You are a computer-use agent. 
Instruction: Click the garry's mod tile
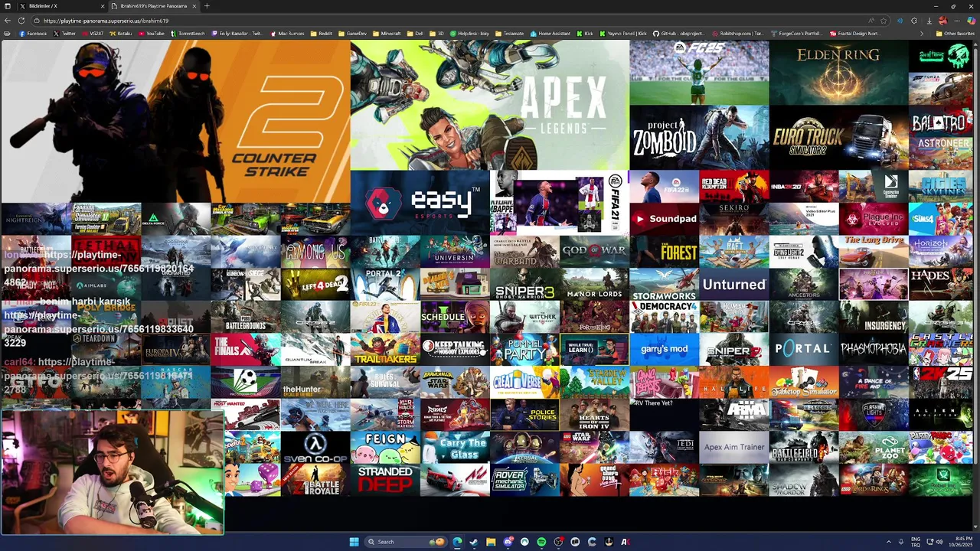point(665,349)
